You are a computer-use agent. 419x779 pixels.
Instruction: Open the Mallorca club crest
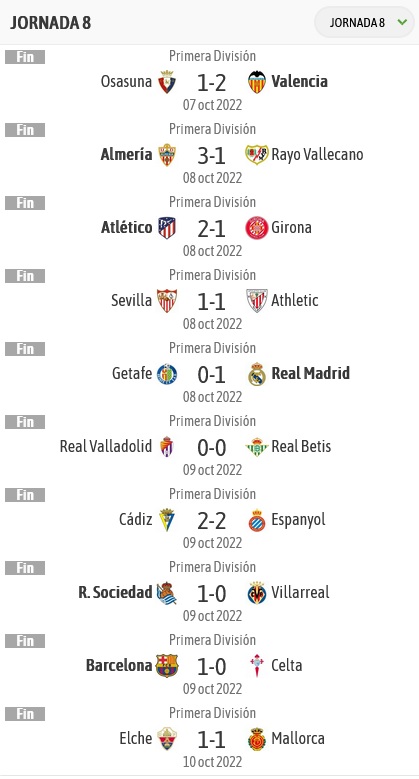coord(257,739)
